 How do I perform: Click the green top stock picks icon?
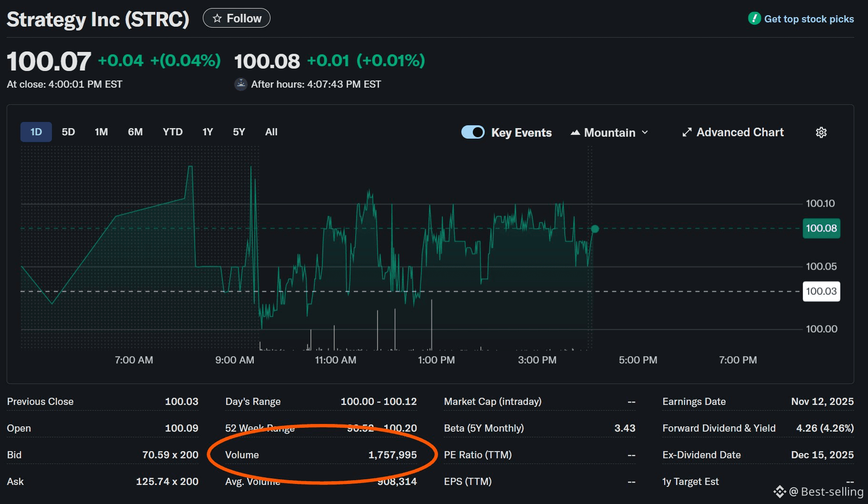754,19
